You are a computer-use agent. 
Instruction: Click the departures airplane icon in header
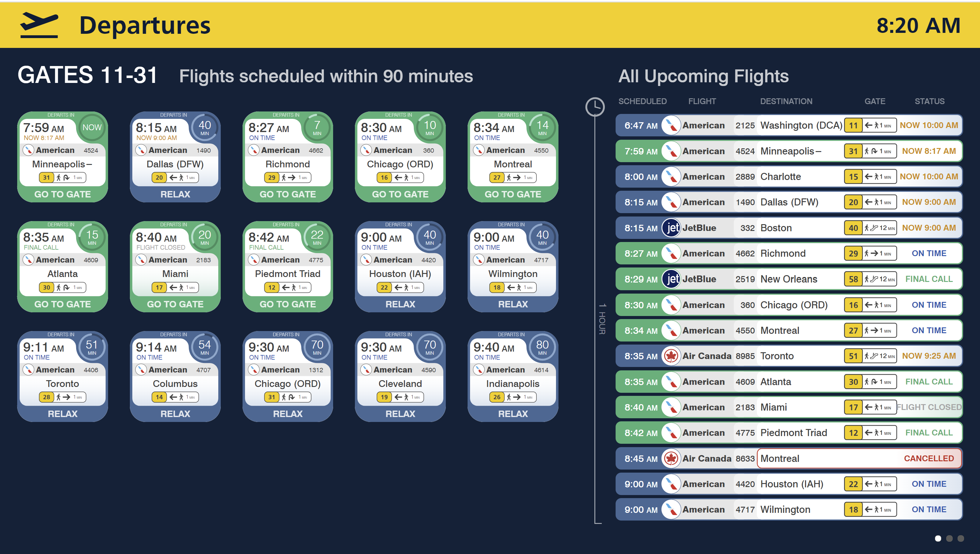39,25
